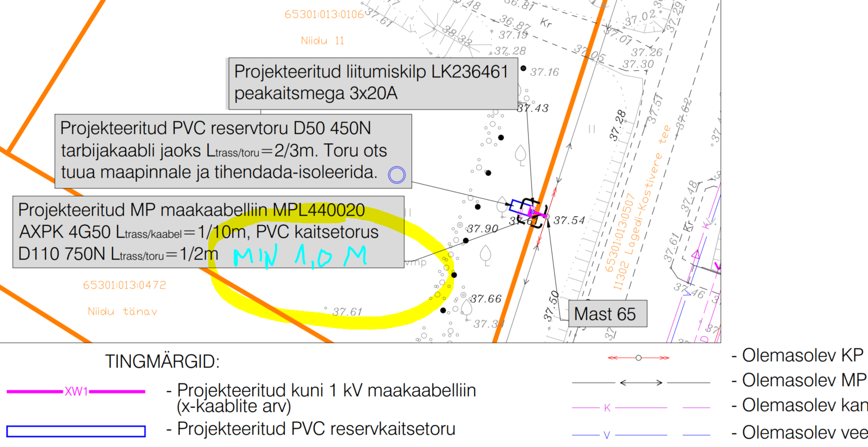Click the orange 'Niidu 11' parcel label
Image resolution: width=868 pixels, height=447 pixels.
coord(322,40)
